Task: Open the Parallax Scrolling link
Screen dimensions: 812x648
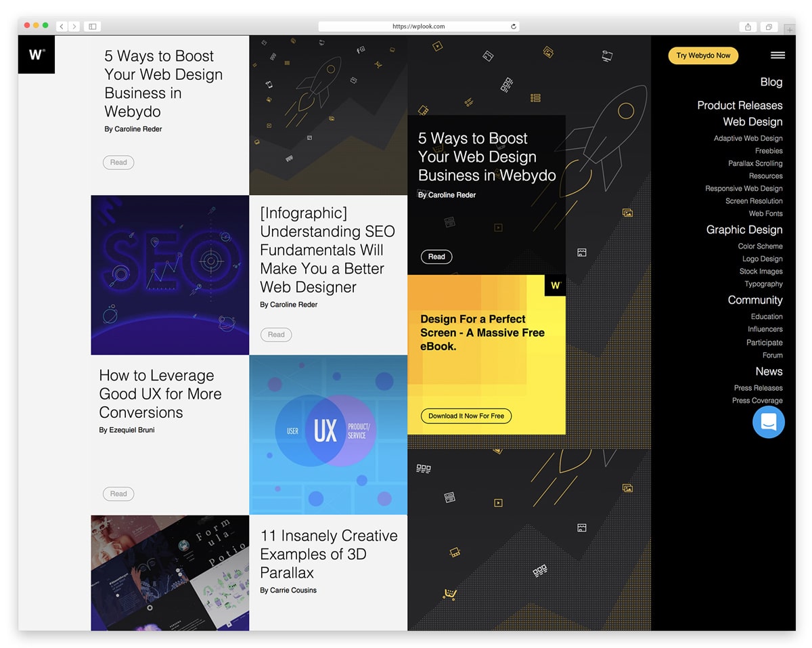Action: tap(755, 163)
